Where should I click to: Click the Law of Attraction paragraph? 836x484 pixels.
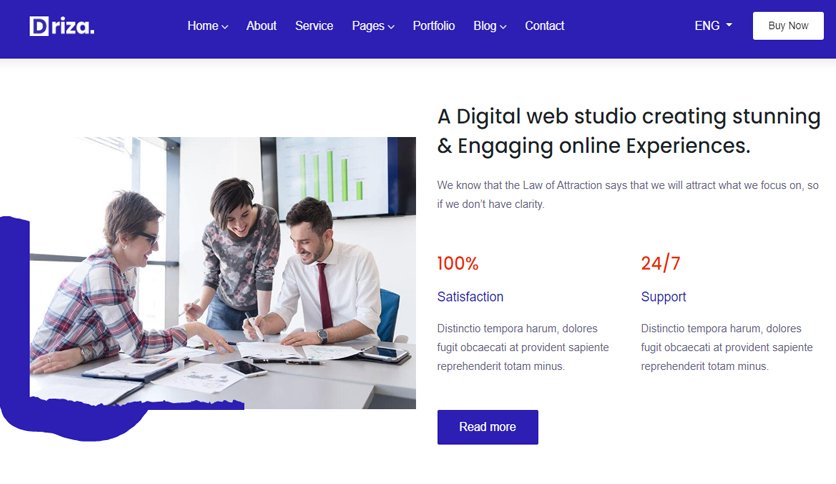tap(628, 195)
